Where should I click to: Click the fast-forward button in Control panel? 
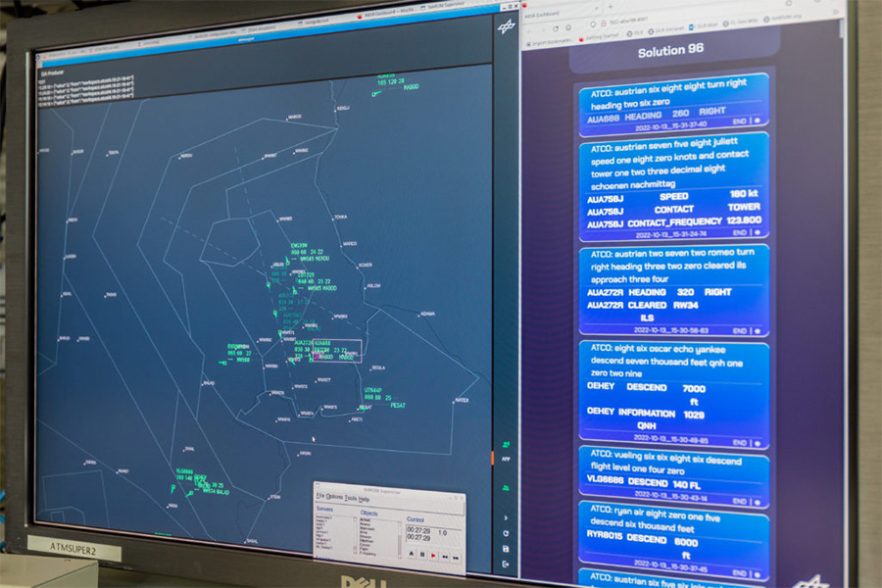(456, 558)
